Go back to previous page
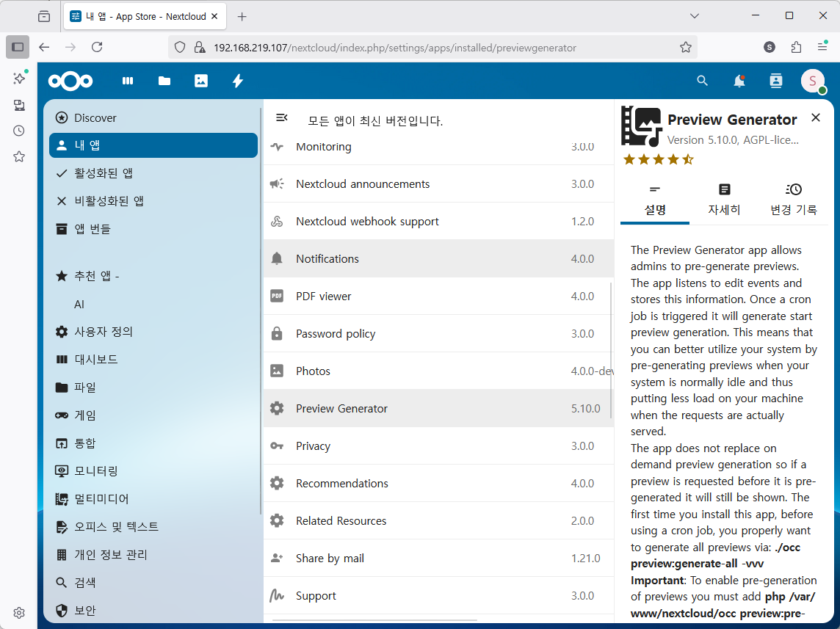 pyautogui.click(x=44, y=47)
